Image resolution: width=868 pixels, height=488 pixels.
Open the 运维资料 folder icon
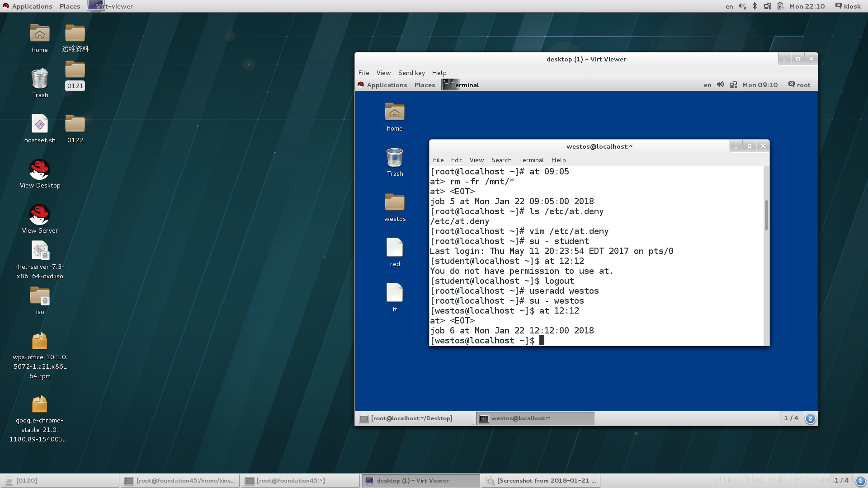pyautogui.click(x=75, y=33)
